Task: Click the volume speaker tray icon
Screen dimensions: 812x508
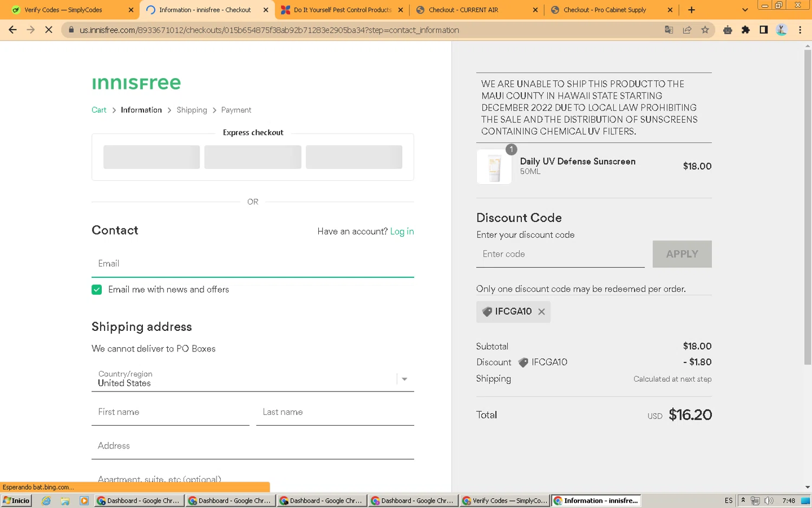Action: click(769, 501)
